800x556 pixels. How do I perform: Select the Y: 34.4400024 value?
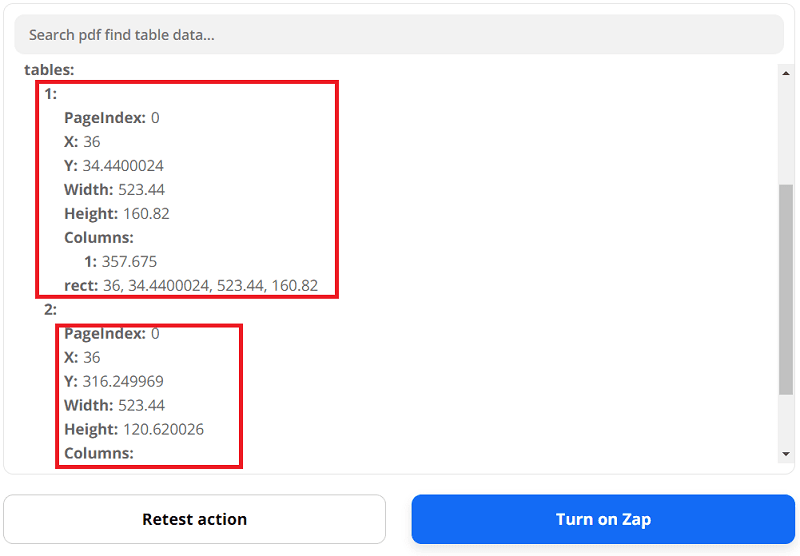point(123,166)
